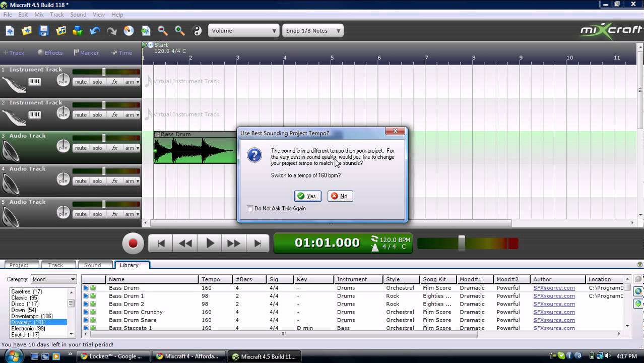644x363 pixels.
Task: Click the Redo arrow icon
Action: (112, 31)
